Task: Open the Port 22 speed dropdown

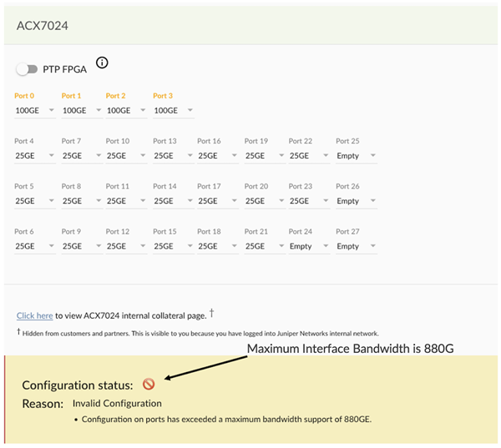Action: pyautogui.click(x=310, y=156)
